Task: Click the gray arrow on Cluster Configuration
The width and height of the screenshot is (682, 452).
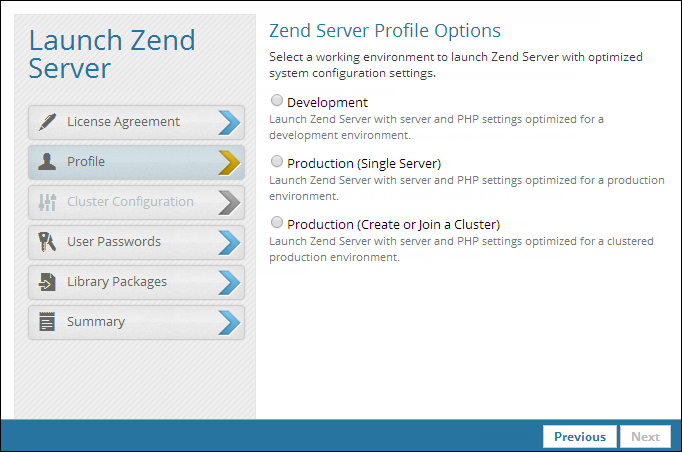Action: (229, 202)
